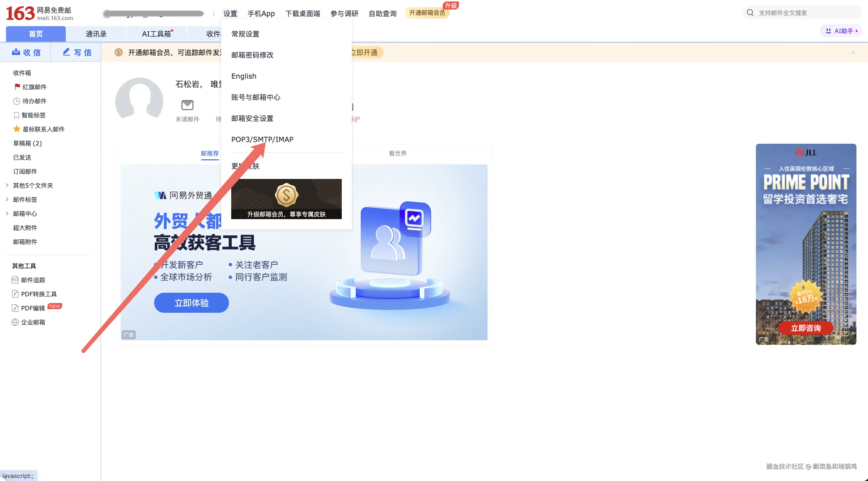Select POP3/SMTP/IMAP from the settings menu
The width and height of the screenshot is (868, 481).
pos(262,139)
